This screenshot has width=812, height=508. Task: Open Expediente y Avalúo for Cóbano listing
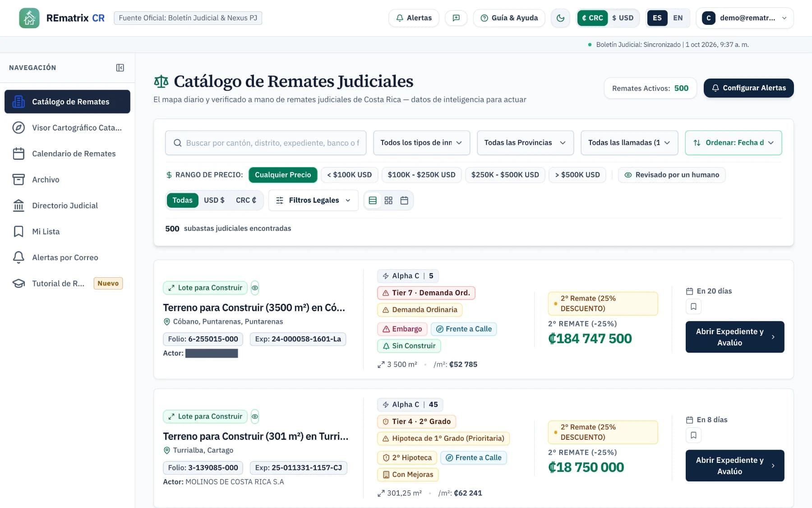click(735, 337)
